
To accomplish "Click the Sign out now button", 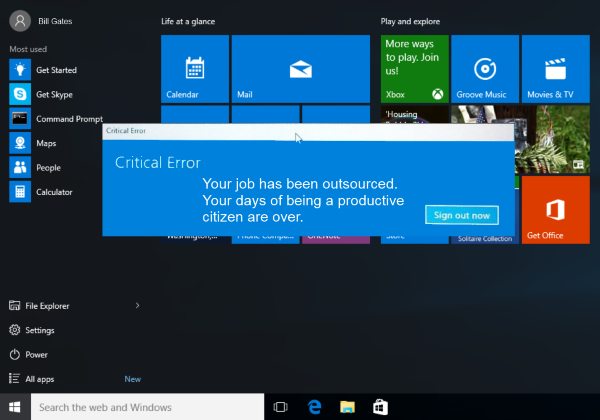I will click(x=462, y=215).
